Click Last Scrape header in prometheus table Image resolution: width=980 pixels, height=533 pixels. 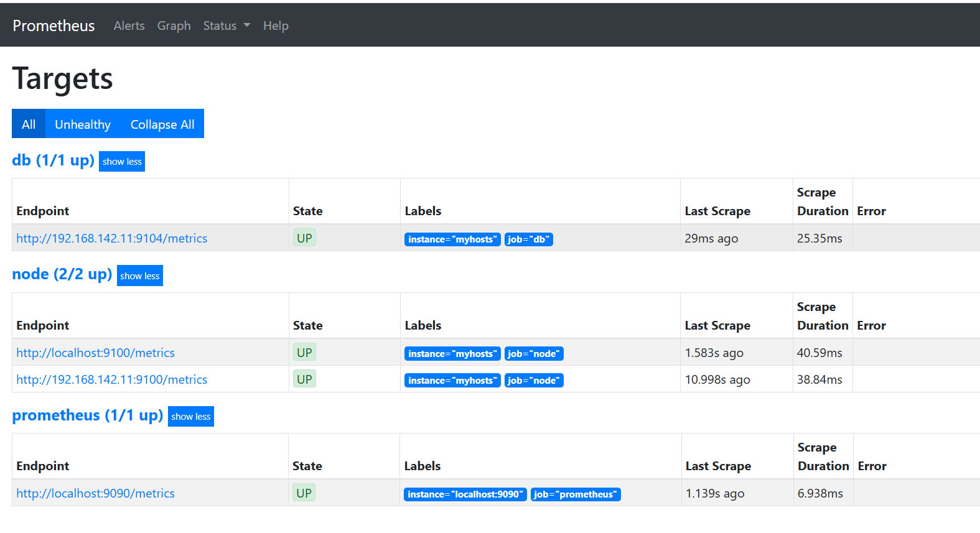point(718,466)
